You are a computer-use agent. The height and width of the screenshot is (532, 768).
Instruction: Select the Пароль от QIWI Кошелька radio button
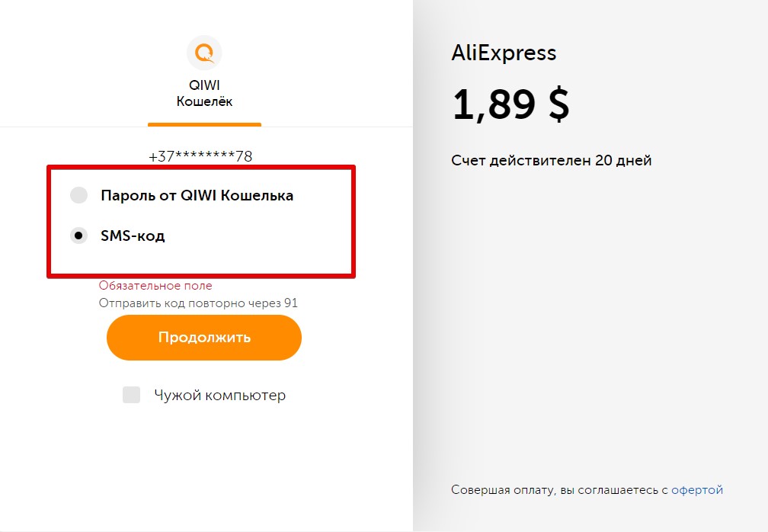click(x=79, y=195)
